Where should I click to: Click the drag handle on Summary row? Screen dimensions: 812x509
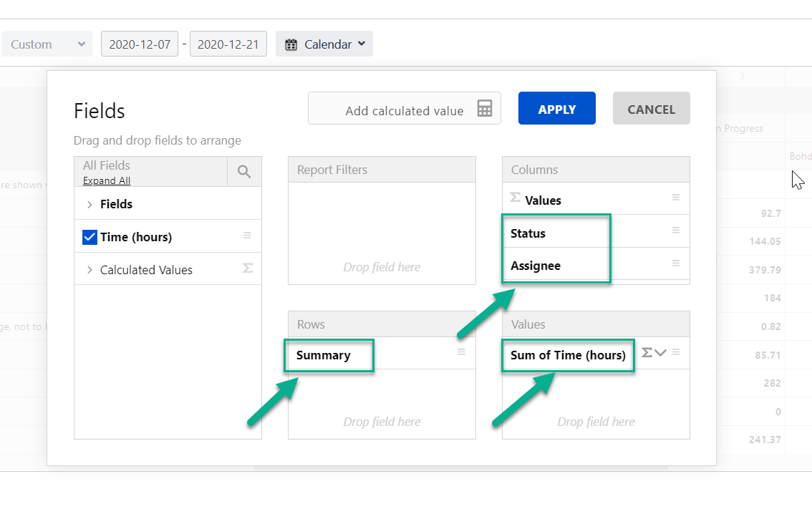(x=461, y=352)
